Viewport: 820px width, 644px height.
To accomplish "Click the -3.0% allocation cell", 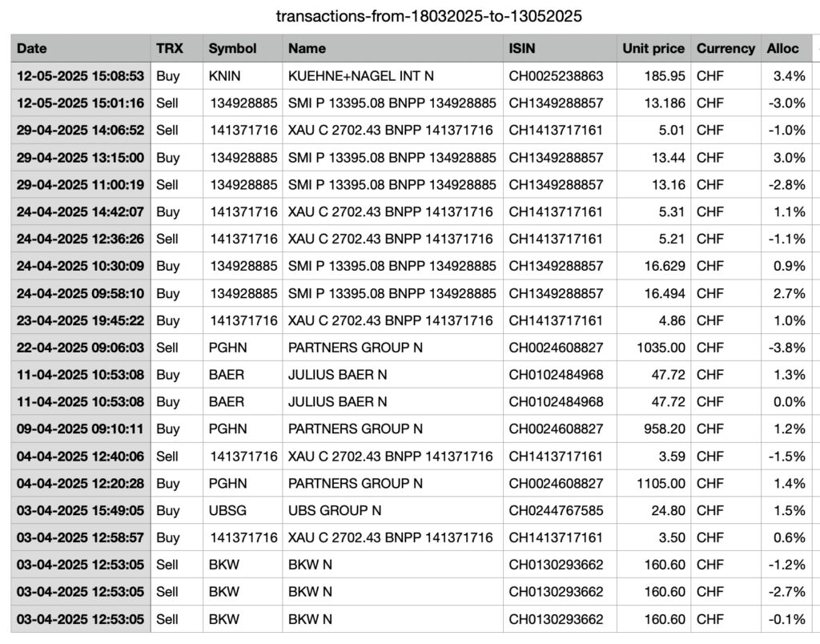I will 786,103.
